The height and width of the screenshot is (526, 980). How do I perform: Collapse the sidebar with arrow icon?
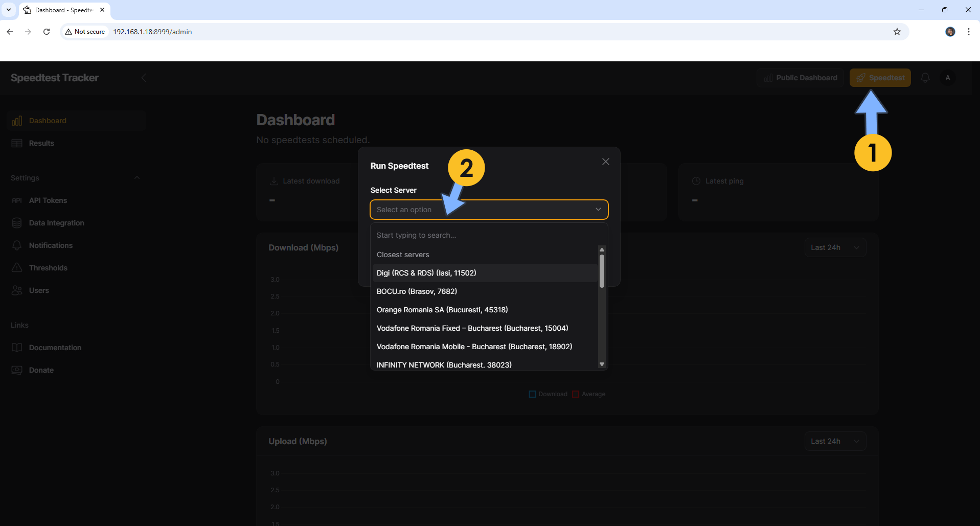144,78
